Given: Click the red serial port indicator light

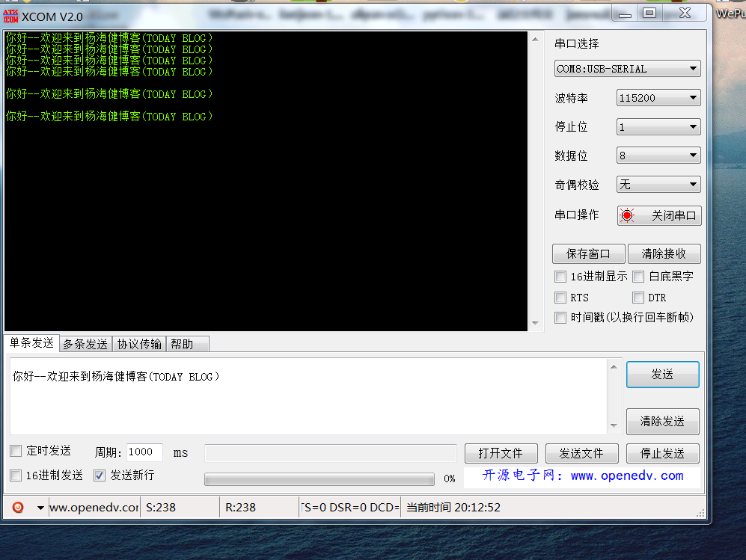Looking at the screenshot, I should (x=627, y=215).
